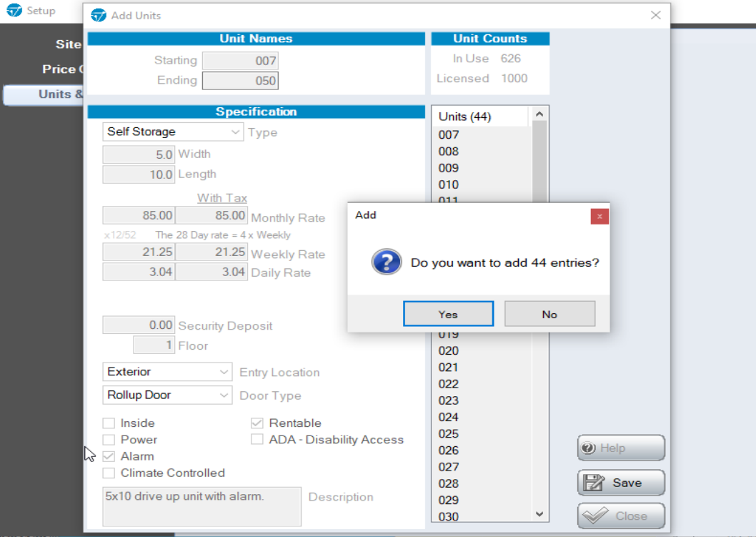Viewport: 756px width, 537px height.
Task: Click the Description text box
Action: (202, 506)
